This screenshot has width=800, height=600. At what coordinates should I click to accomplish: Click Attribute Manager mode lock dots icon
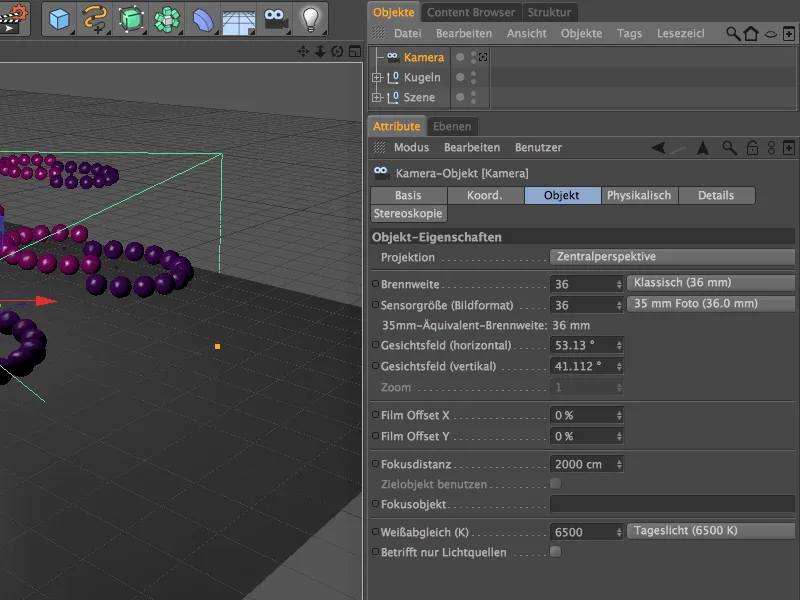point(771,148)
